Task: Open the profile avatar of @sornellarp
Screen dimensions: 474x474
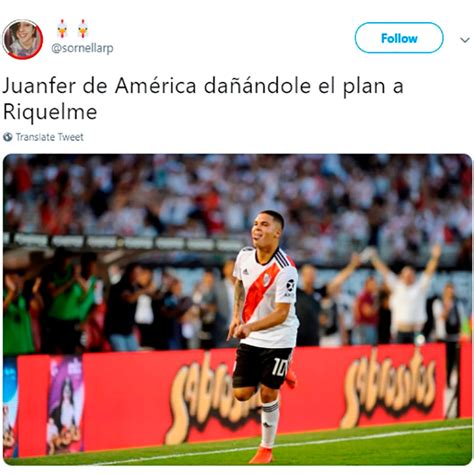Action: 23,39
